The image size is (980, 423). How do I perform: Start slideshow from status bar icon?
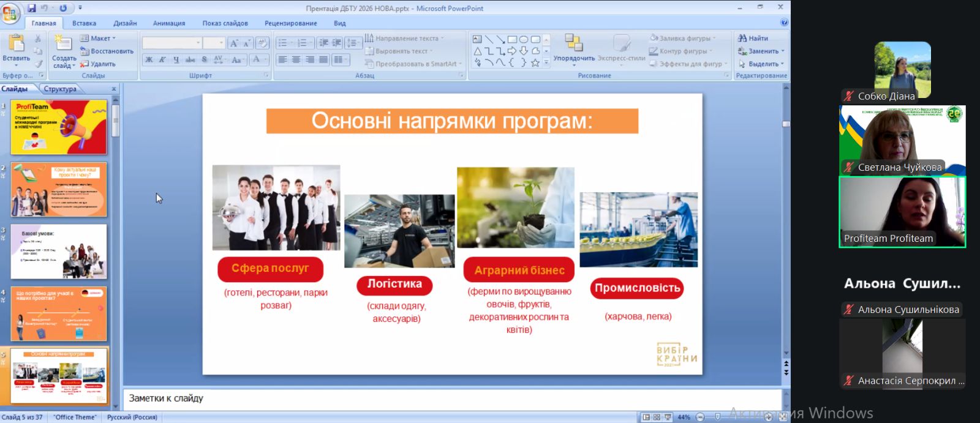668,417
